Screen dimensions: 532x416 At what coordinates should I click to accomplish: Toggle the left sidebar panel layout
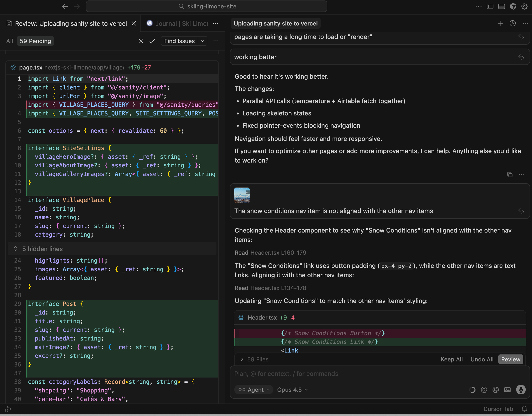[x=490, y=6]
